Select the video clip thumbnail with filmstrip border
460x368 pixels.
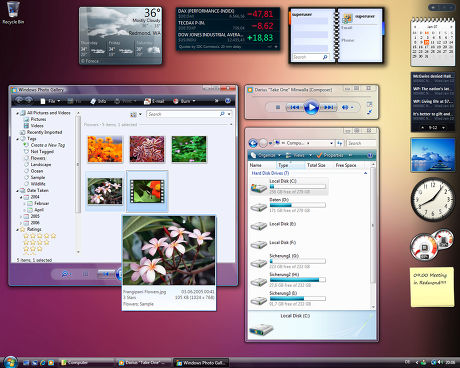click(147, 191)
